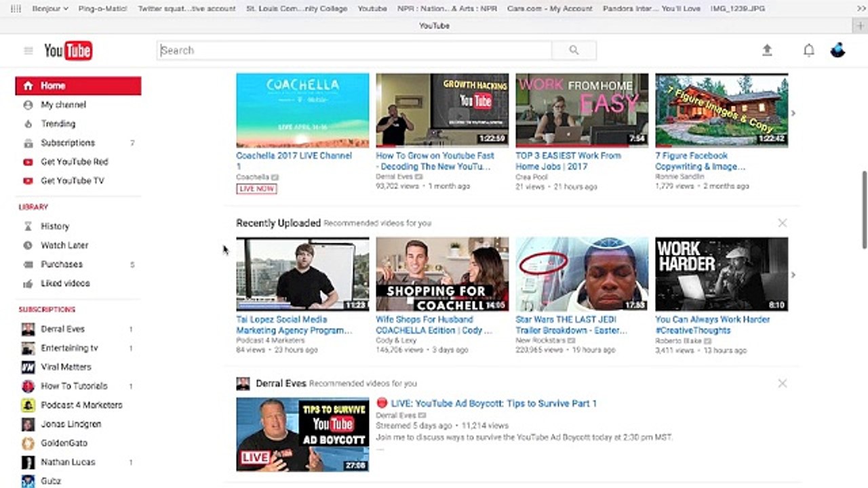Show next Recently Uploaded videos
868x488 pixels.
793,274
